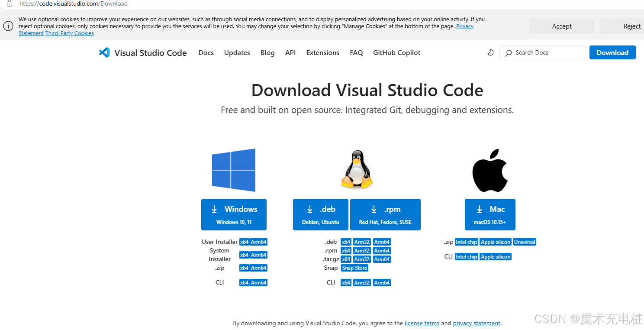The image size is (644, 330).
Task: Accept optional cookies
Action: point(562,26)
